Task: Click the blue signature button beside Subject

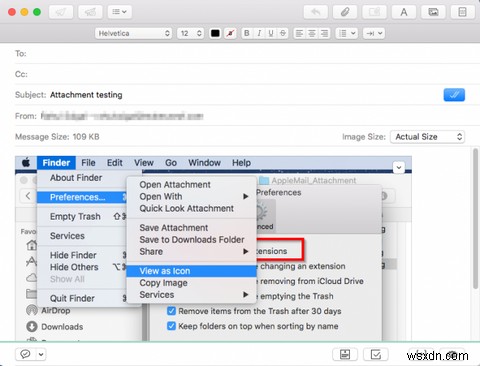Action: coord(454,95)
